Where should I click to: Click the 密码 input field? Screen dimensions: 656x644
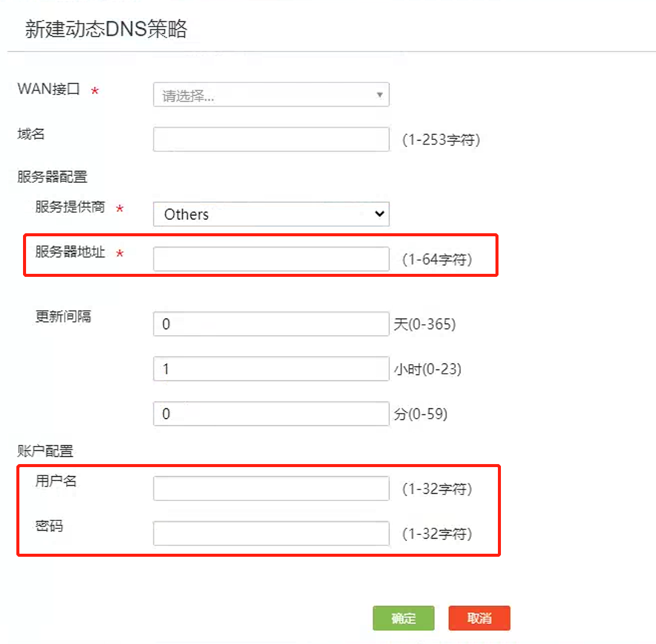click(271, 534)
